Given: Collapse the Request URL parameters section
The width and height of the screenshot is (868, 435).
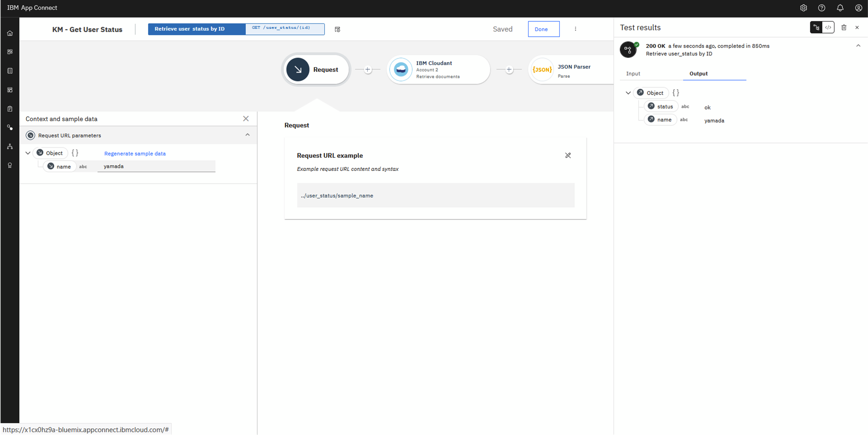Looking at the screenshot, I should point(248,135).
